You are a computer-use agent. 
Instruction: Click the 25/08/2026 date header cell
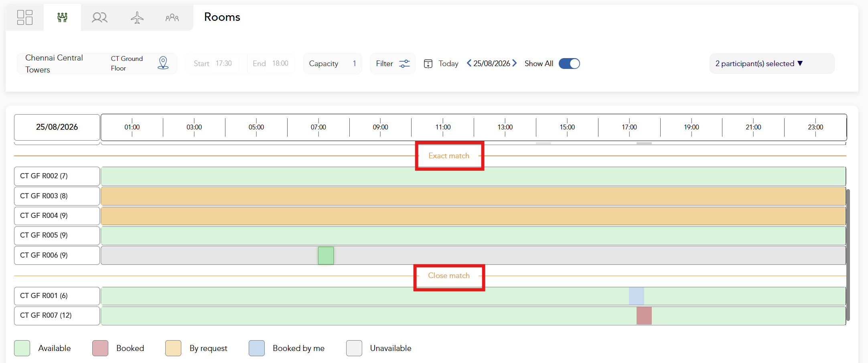(x=57, y=127)
